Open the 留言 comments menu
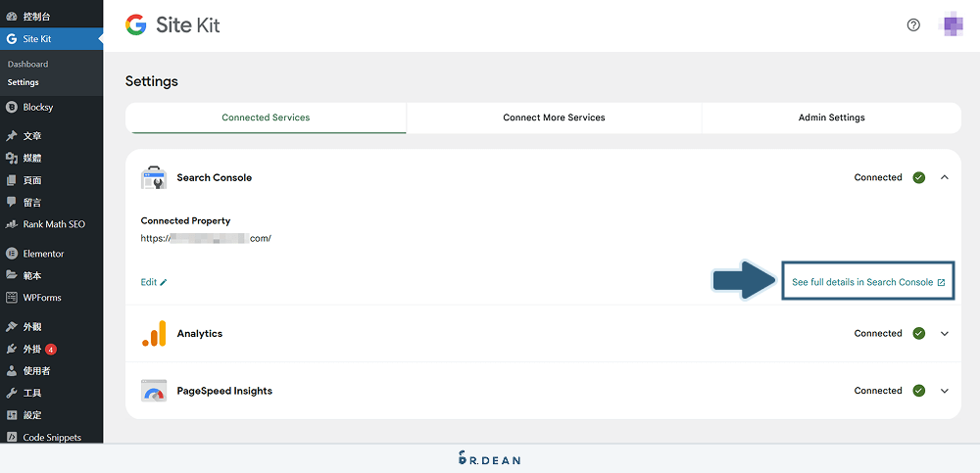Image resolution: width=980 pixels, height=473 pixels. point(51,203)
